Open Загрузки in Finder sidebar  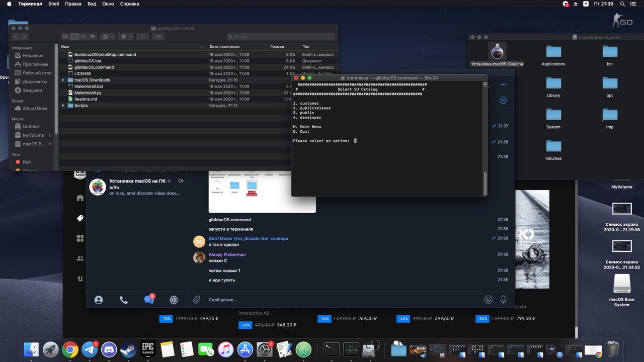(32, 90)
